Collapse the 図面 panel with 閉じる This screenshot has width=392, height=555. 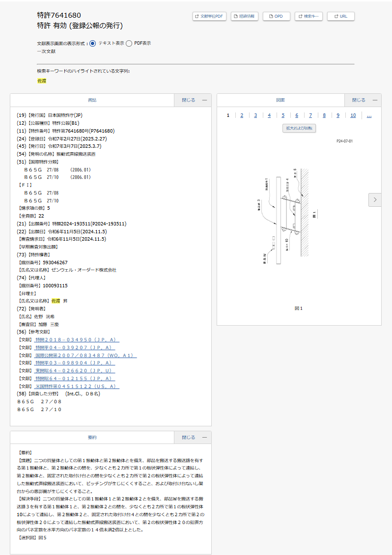pyautogui.click(x=363, y=100)
